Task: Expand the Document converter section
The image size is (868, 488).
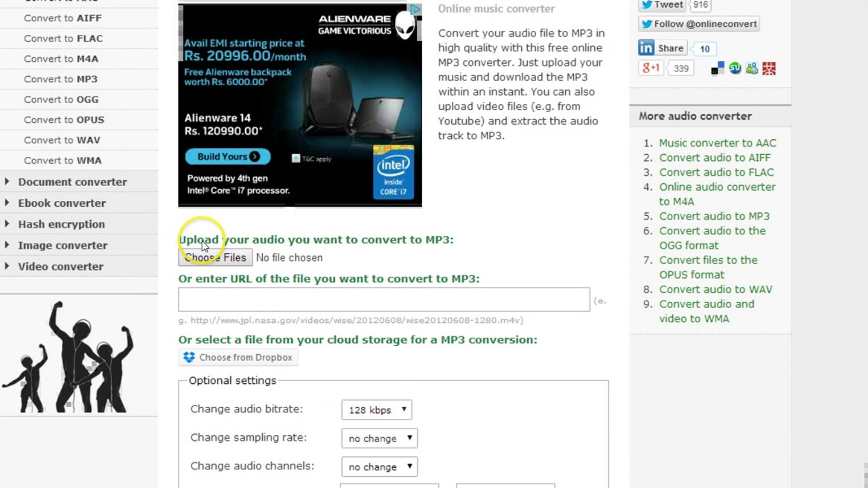Action: coord(72,182)
